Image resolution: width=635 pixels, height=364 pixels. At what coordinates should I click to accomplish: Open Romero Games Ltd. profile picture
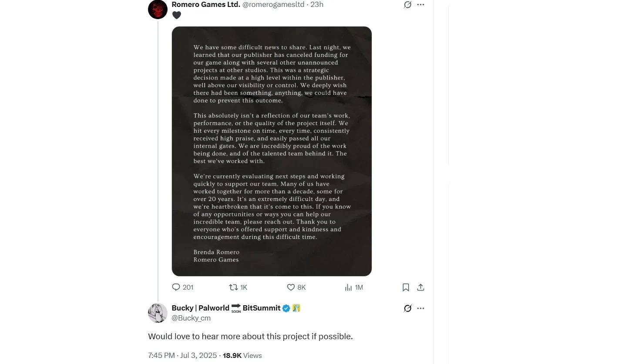coord(158,9)
